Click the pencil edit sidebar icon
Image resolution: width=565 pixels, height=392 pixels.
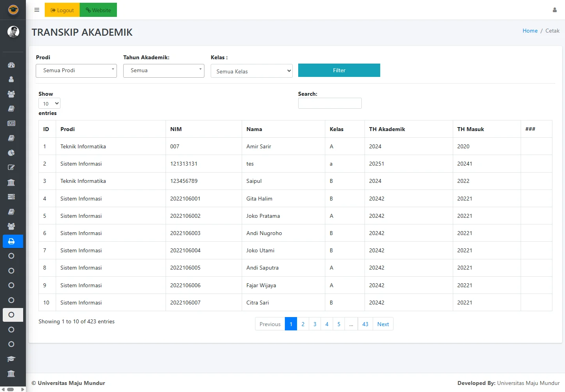pos(11,168)
